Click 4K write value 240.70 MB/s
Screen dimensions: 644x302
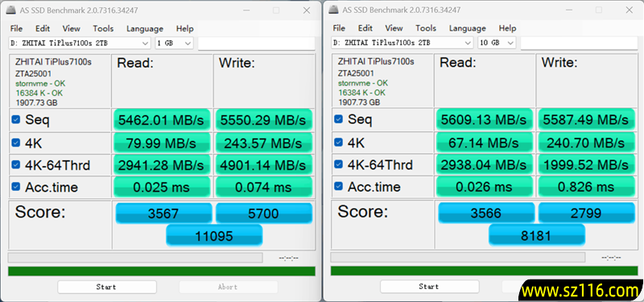pyautogui.click(x=586, y=143)
